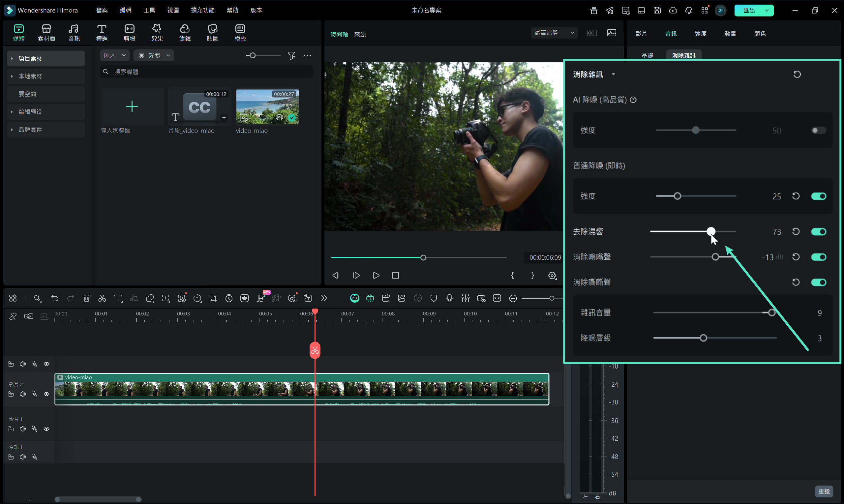Open the audio mixer icon
The width and height of the screenshot is (844, 504).
pyautogui.click(x=465, y=298)
